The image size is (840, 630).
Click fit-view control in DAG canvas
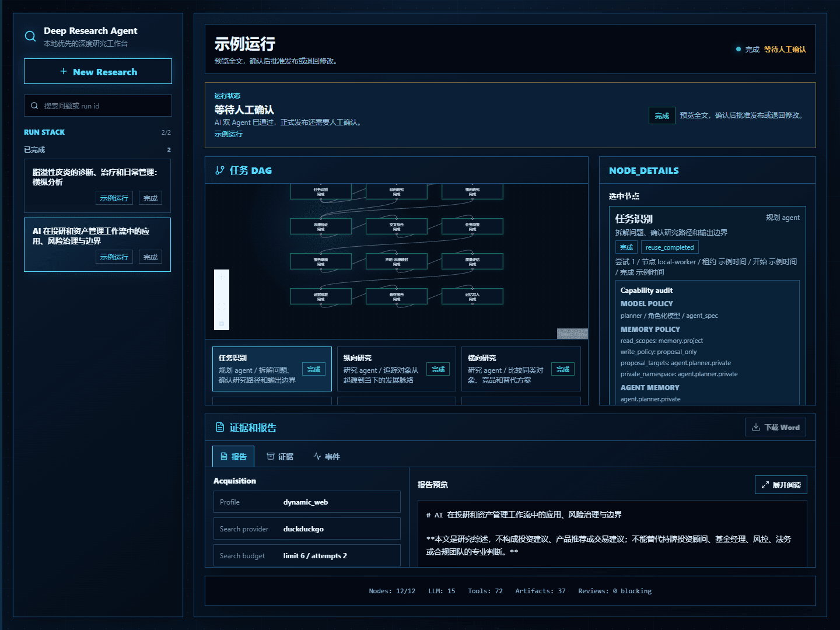point(222,307)
